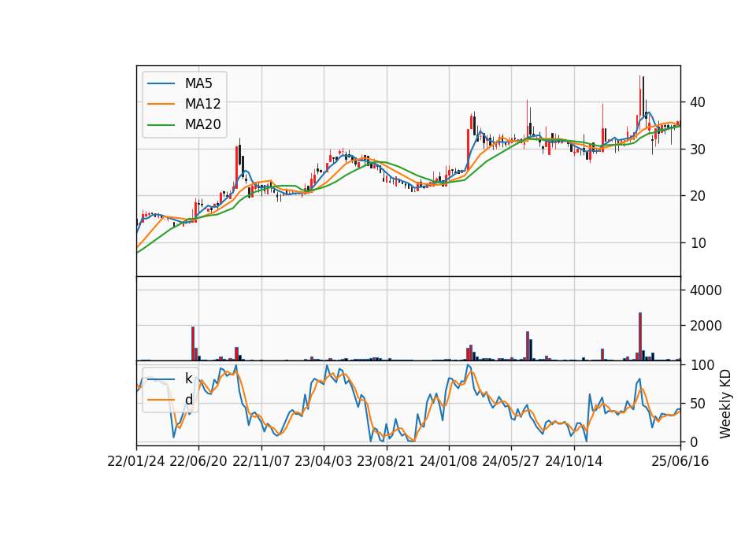Click the d legend label in KD panel
The width and height of the screenshot is (756, 543).
coord(188,400)
